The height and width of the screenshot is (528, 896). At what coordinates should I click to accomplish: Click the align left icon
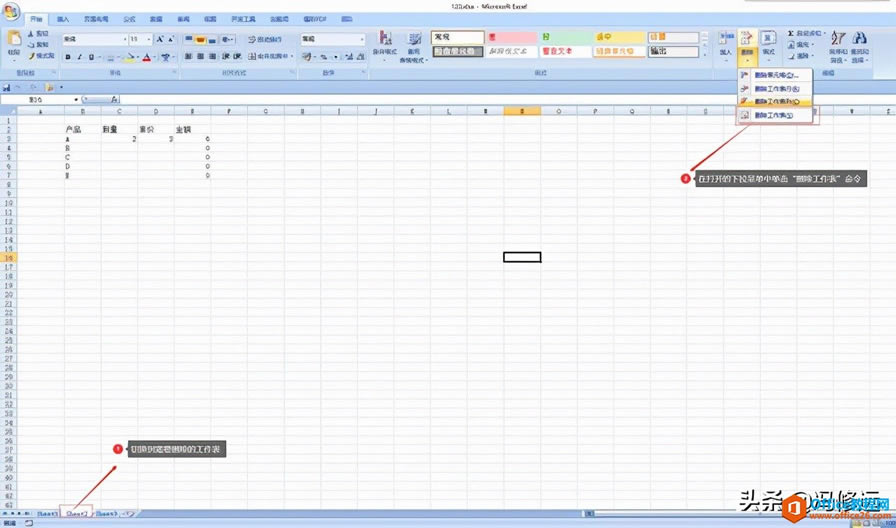point(189,57)
